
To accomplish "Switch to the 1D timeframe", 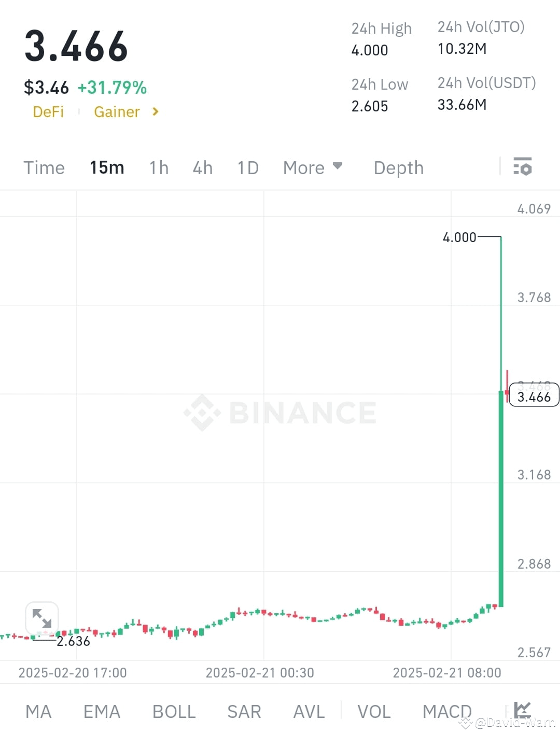I will [247, 167].
